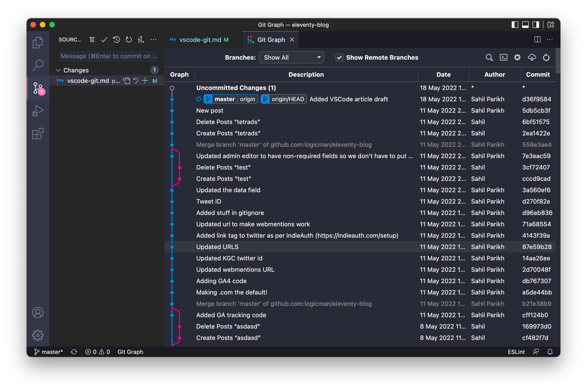Switch to the vscode-git.md tab

(x=200, y=40)
